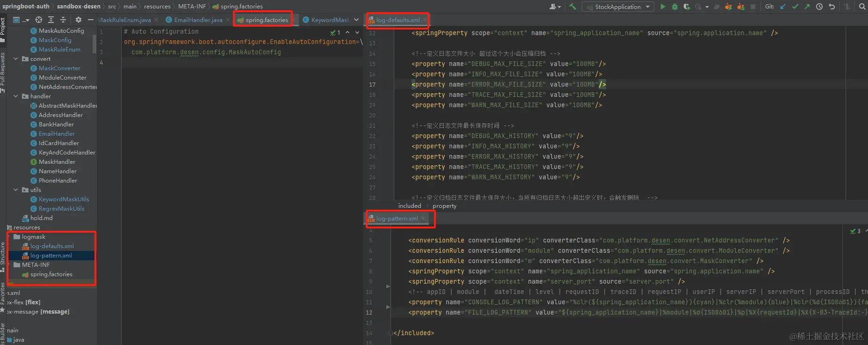Start debugging with the green bug icon
The height and width of the screenshot is (345, 868).
[x=674, y=7]
